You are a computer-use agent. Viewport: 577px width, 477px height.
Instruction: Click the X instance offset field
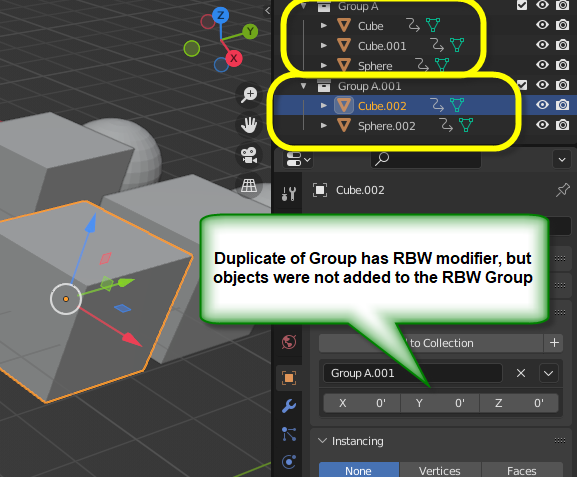click(x=362, y=403)
